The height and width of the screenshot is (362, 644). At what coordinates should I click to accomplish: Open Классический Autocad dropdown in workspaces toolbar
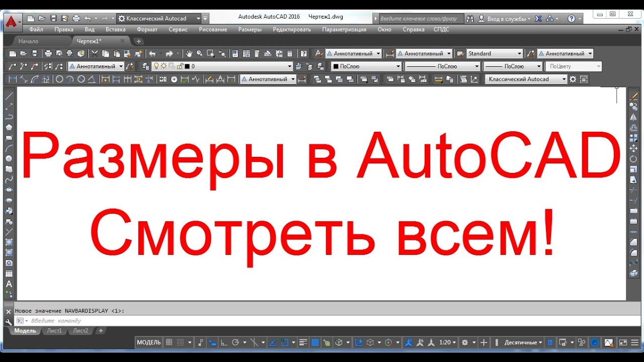526,79
